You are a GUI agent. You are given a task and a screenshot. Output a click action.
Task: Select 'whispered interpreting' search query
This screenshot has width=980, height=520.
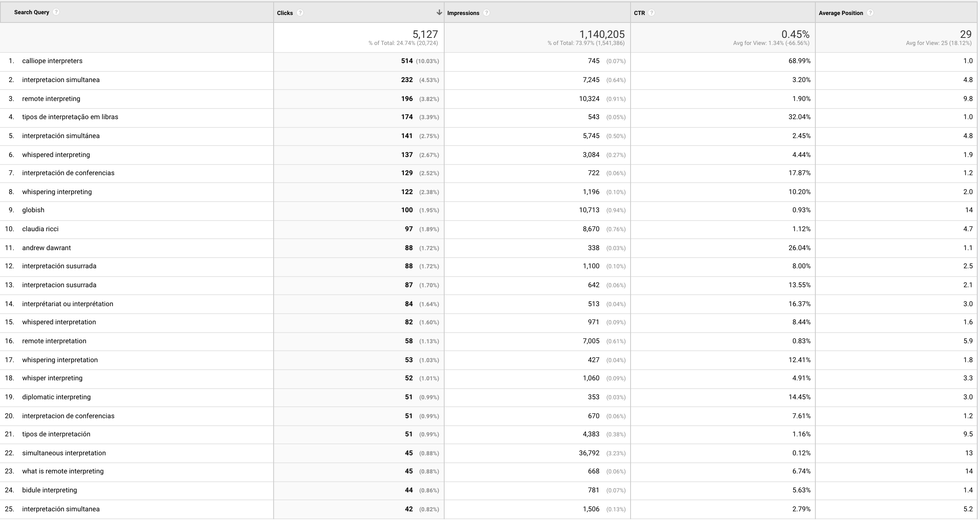point(56,155)
